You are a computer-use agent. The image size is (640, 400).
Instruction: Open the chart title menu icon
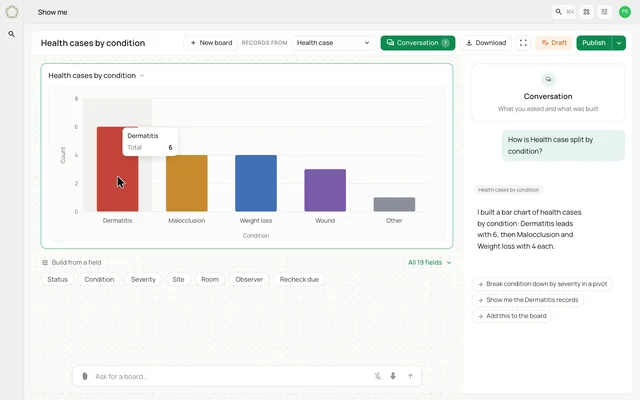click(x=142, y=76)
